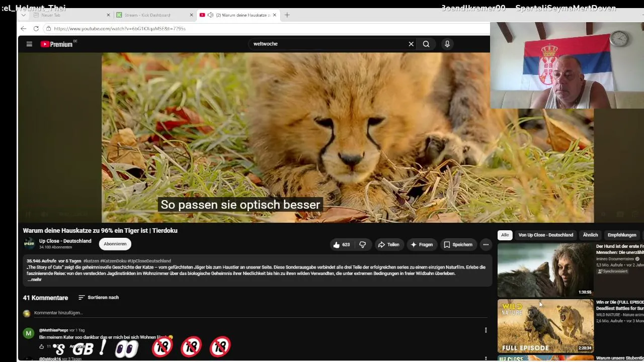
Task: Go back with browser back arrow
Action: tap(24, 29)
